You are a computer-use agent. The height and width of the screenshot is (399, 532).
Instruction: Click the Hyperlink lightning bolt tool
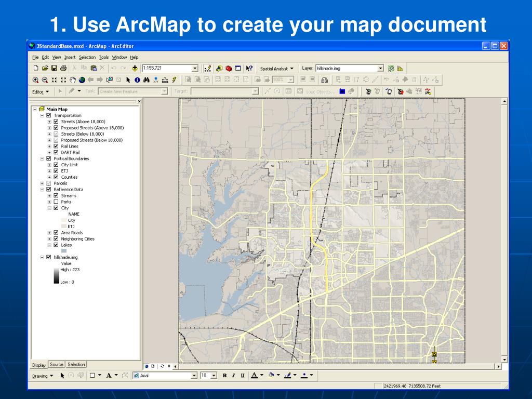(175, 79)
